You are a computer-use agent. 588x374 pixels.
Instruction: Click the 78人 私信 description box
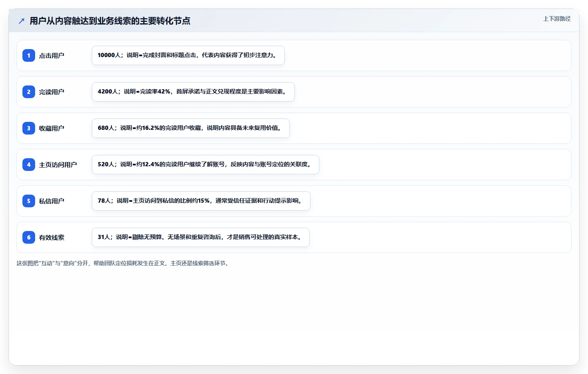(x=201, y=201)
